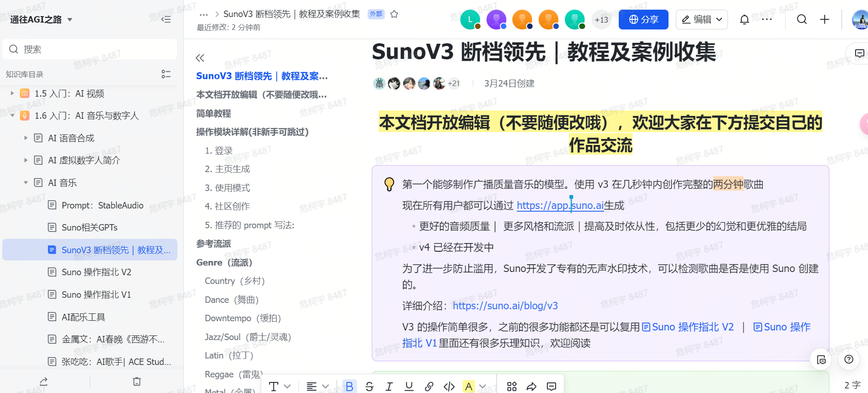
Task: Click the blue 分享 button
Action: click(x=643, y=19)
